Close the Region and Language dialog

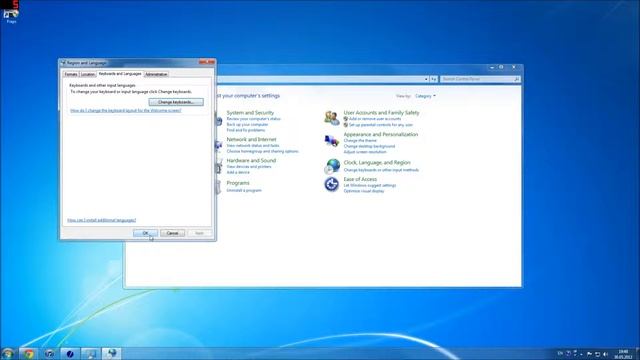207,62
